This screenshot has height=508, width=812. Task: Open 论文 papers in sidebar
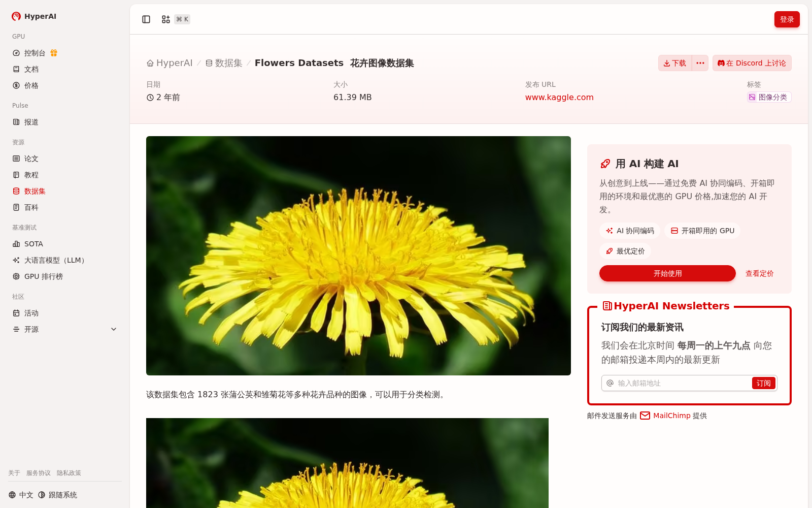click(x=65, y=158)
